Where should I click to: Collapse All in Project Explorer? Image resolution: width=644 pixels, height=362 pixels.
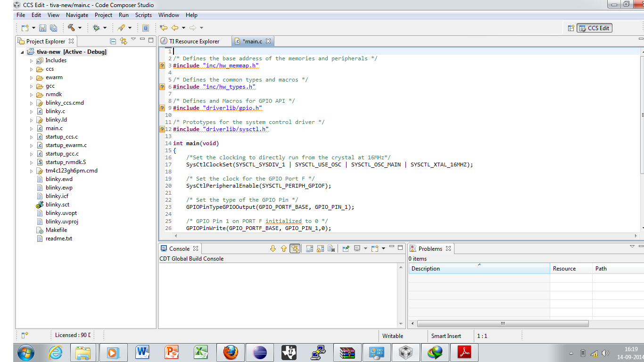[x=113, y=41]
